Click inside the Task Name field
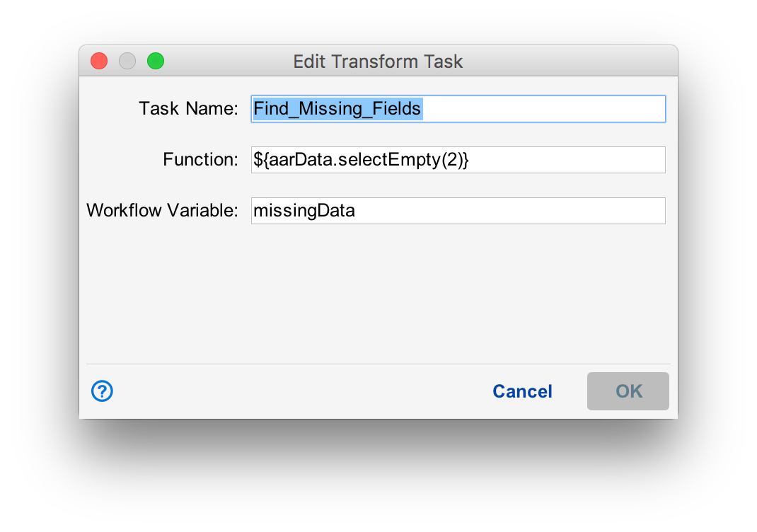Image resolution: width=757 pixels, height=532 pixels. pyautogui.click(x=457, y=109)
